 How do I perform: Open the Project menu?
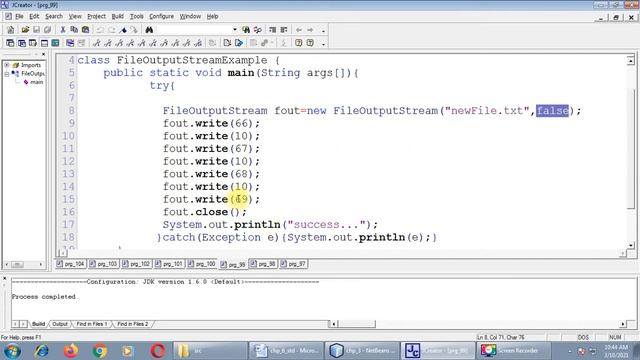(x=96, y=16)
